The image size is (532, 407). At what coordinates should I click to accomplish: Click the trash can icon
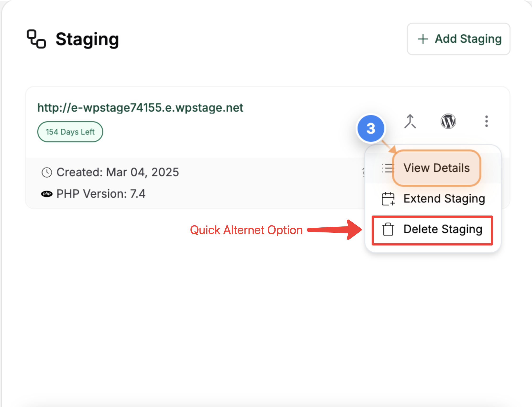[x=388, y=229]
